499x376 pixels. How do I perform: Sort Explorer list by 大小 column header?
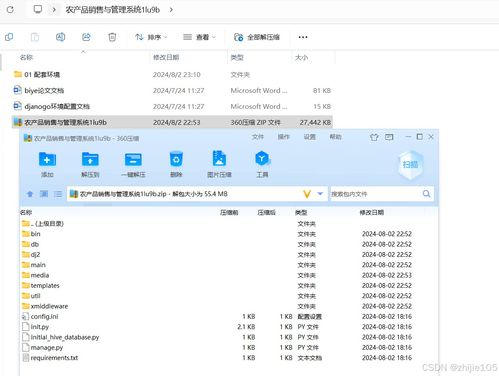coord(301,57)
